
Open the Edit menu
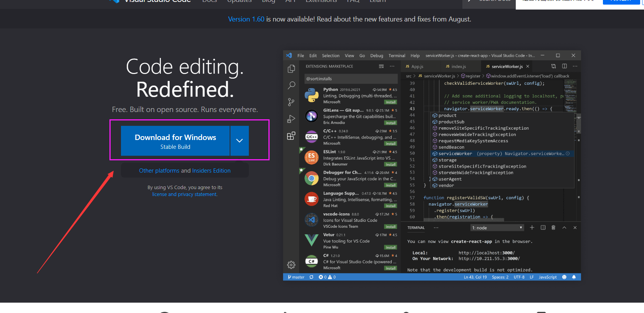313,56
